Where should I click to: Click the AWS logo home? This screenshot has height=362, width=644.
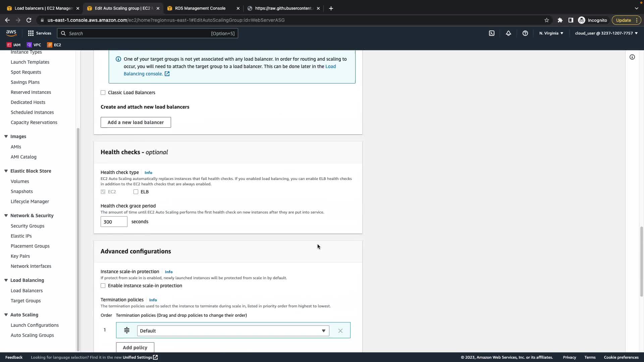11,33
